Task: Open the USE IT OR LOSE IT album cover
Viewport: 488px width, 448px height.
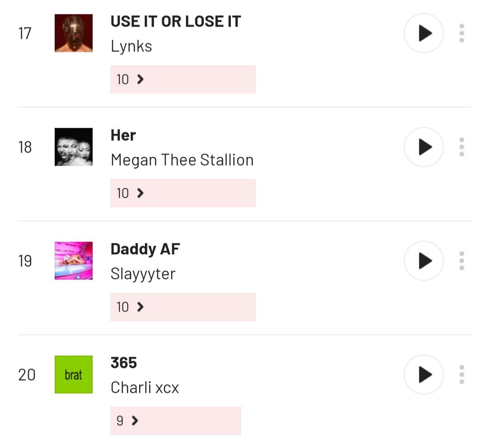Action: pos(74,33)
